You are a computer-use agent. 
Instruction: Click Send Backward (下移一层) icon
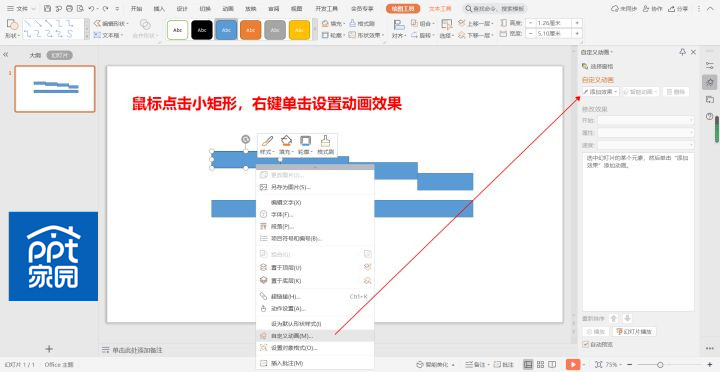tap(462, 34)
